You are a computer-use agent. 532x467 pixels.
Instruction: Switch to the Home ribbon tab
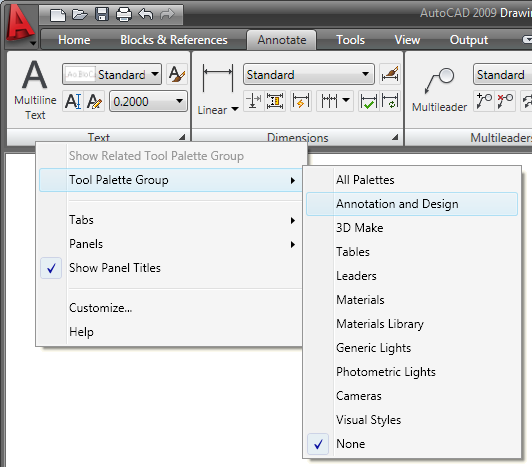pyautogui.click(x=74, y=40)
